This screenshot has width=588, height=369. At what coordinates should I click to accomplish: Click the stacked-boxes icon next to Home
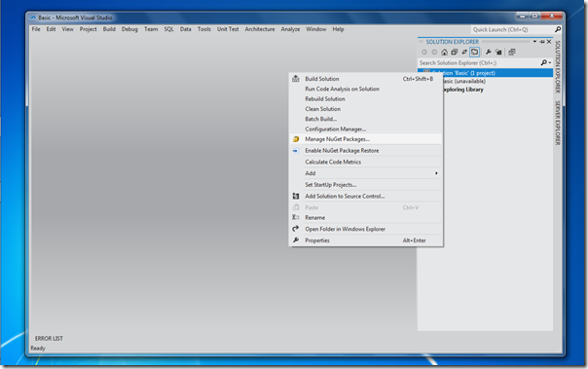(x=454, y=53)
